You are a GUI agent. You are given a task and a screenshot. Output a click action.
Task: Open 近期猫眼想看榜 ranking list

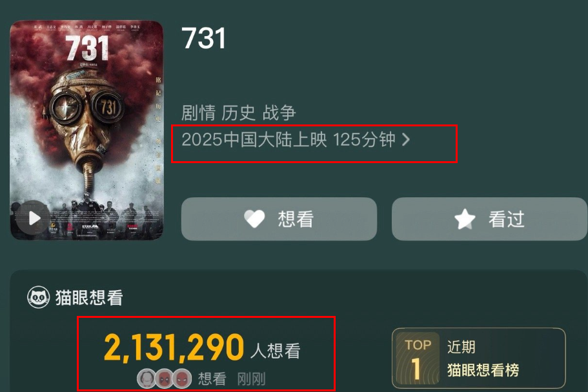click(x=479, y=358)
